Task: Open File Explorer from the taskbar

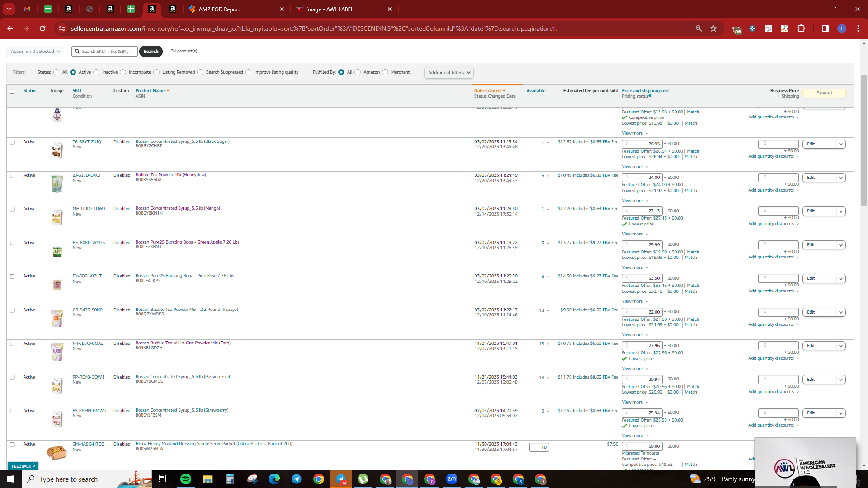Action: tap(208, 479)
